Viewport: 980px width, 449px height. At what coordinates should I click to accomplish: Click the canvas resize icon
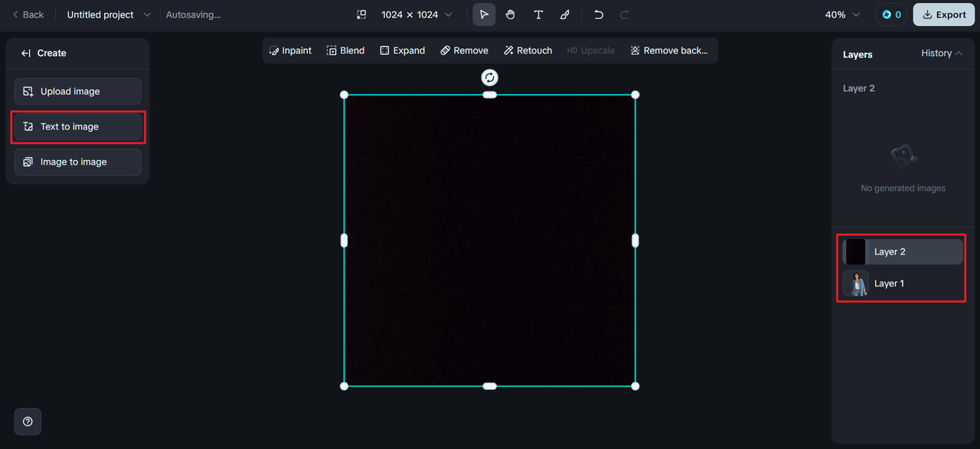tap(361, 15)
